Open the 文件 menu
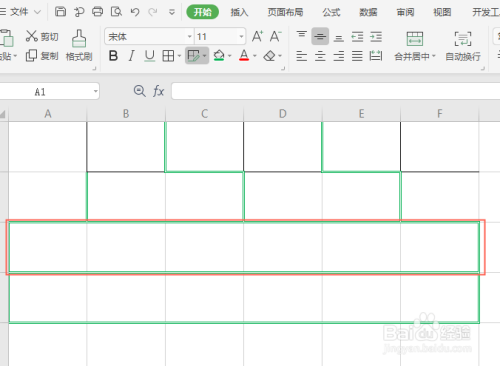Viewport: 500px width, 366px height. click(20, 12)
